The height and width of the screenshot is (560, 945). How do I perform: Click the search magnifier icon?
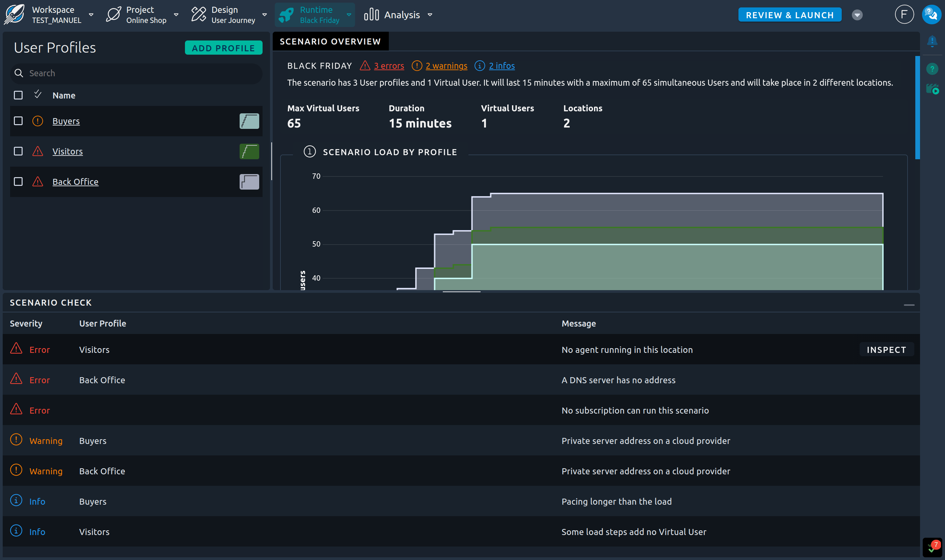pos(19,73)
